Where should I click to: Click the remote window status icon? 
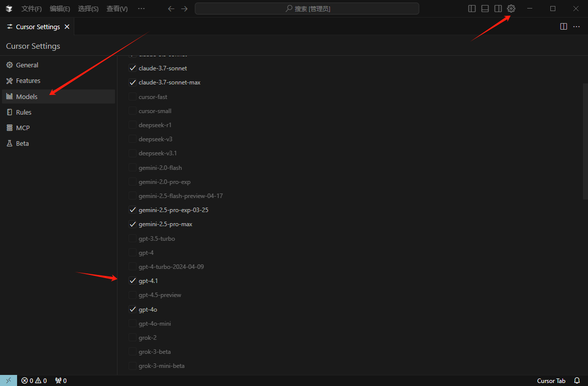pyautogui.click(x=8, y=380)
